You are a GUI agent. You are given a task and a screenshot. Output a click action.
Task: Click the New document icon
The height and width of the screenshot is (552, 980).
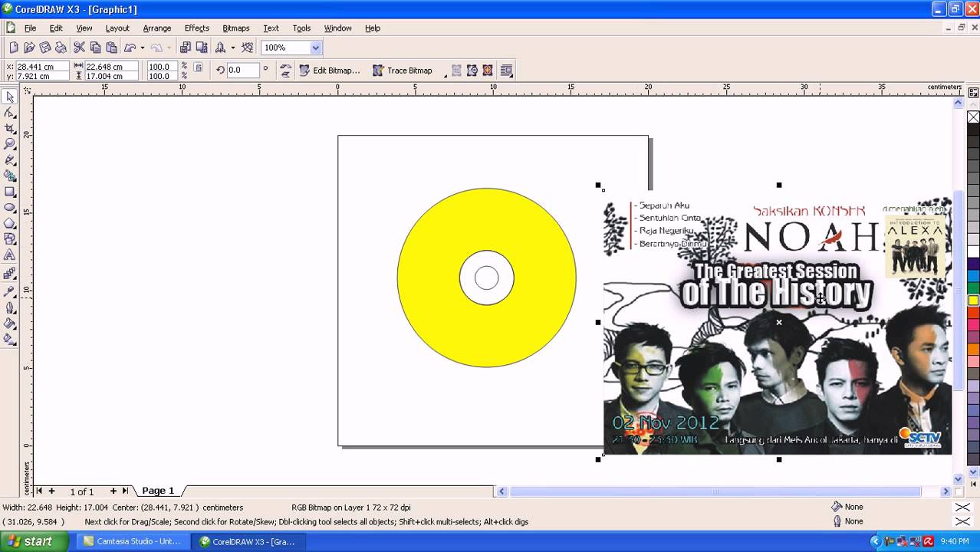[x=14, y=48]
